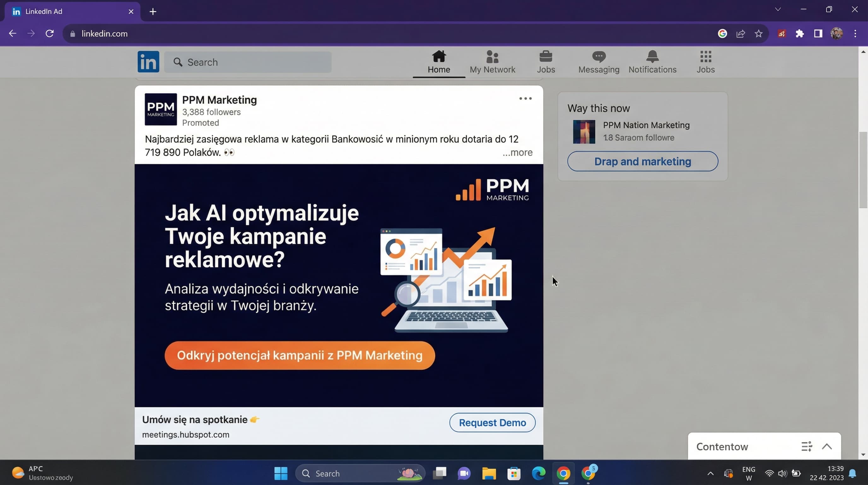Click the Request Demo button
Screen dimensions: 868x485
492,422
